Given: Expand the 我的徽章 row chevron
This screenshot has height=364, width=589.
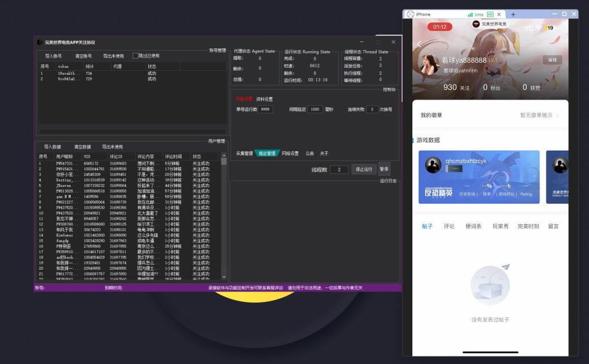Looking at the screenshot, I should [557, 116].
